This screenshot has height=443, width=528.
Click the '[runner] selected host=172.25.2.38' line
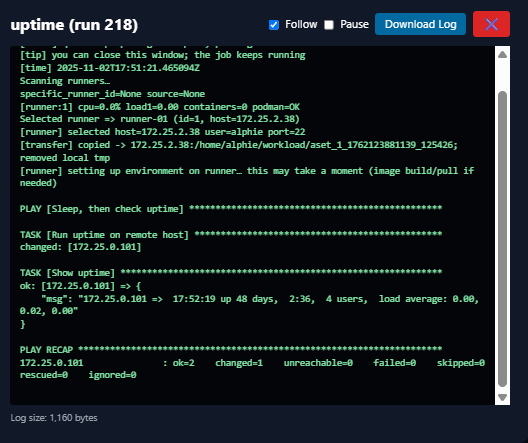pyautogui.click(x=163, y=132)
